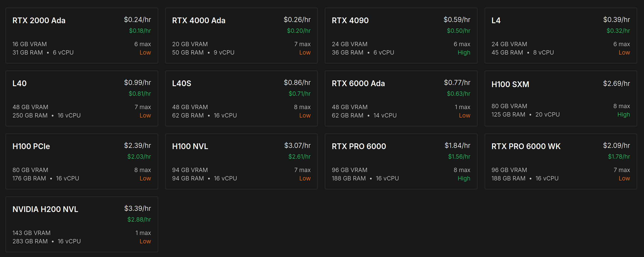The image size is (644, 257).
Task: Select the RTX 4000 Ada GPU card
Action: point(241,35)
